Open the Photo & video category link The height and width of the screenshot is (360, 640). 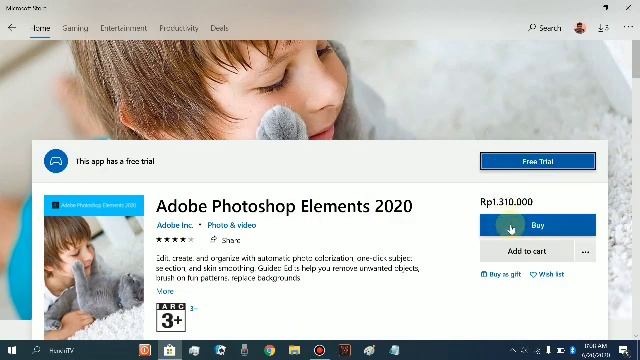click(231, 225)
